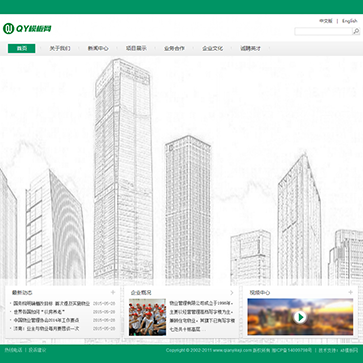Select 业务合作 navigation item
This screenshot has height=363, width=363.
174,48
